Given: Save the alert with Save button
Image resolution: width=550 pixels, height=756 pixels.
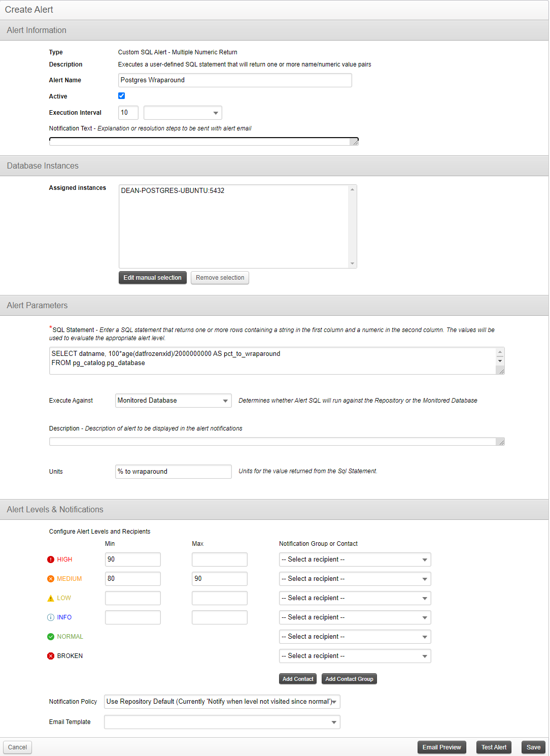Looking at the screenshot, I should tap(534, 747).
